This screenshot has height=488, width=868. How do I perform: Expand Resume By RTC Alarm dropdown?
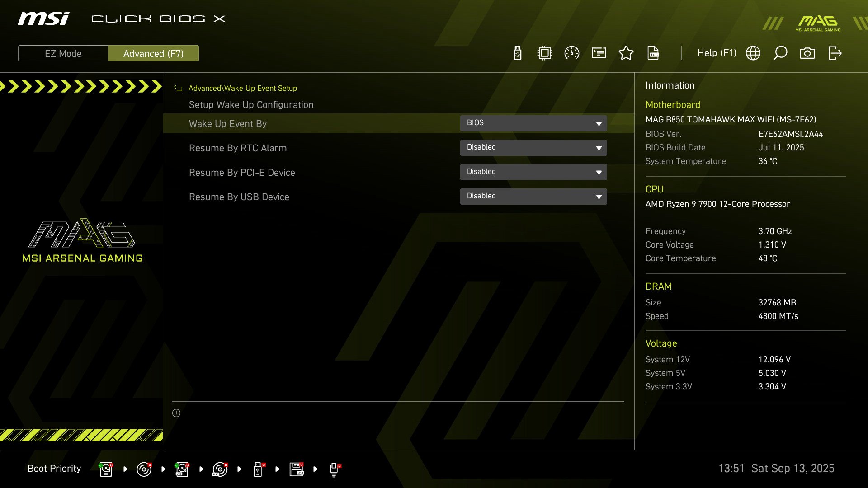pyautogui.click(x=533, y=148)
